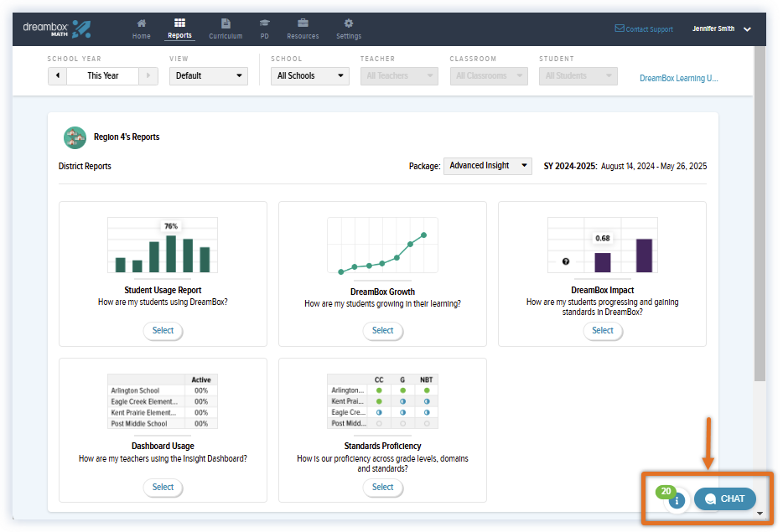Click the help question mark on DreamBox Impact chart

tap(565, 261)
